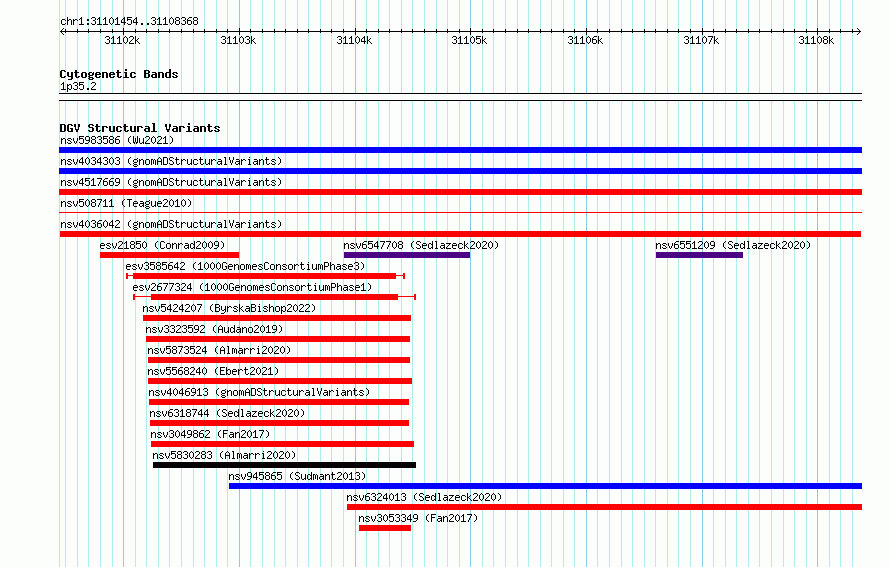Click the Cytogenetic Bands track title

pyautogui.click(x=119, y=74)
